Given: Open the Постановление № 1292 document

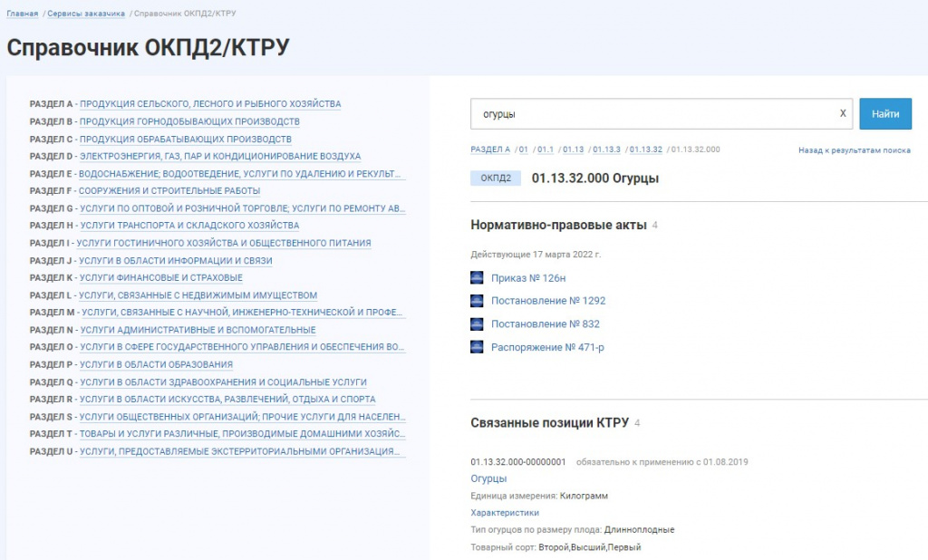Looking at the screenshot, I should [x=548, y=301].
